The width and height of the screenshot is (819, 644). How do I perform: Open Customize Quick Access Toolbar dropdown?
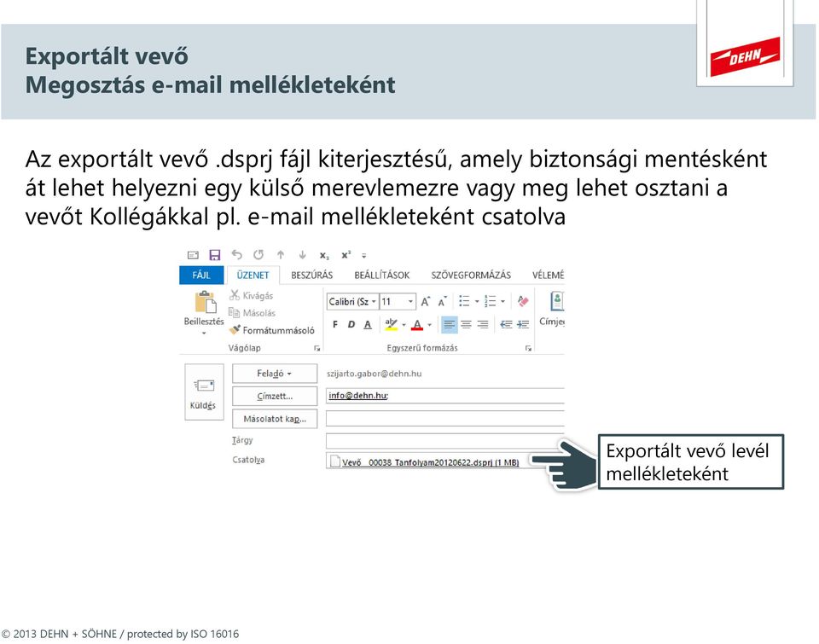(x=364, y=255)
